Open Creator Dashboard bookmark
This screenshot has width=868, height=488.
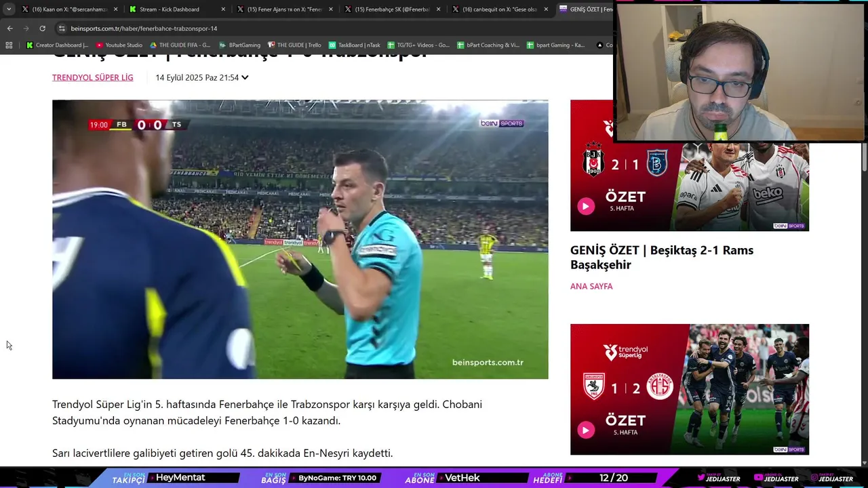[57, 45]
